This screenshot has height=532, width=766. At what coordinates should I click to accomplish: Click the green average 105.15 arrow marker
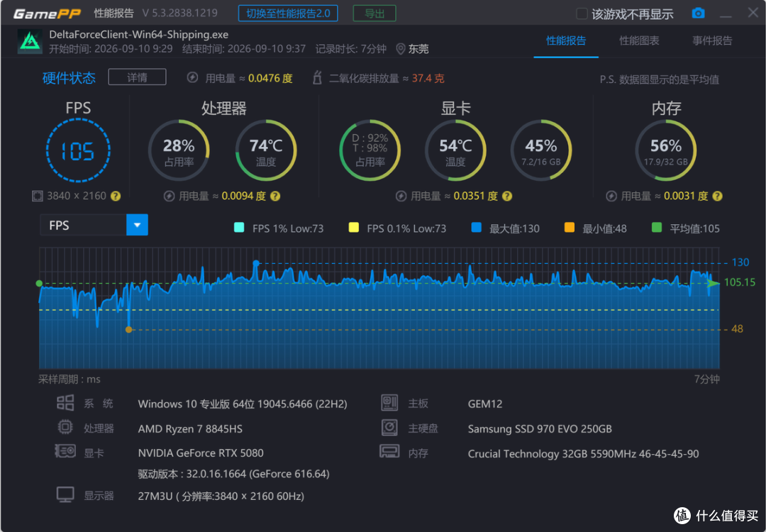pos(714,283)
